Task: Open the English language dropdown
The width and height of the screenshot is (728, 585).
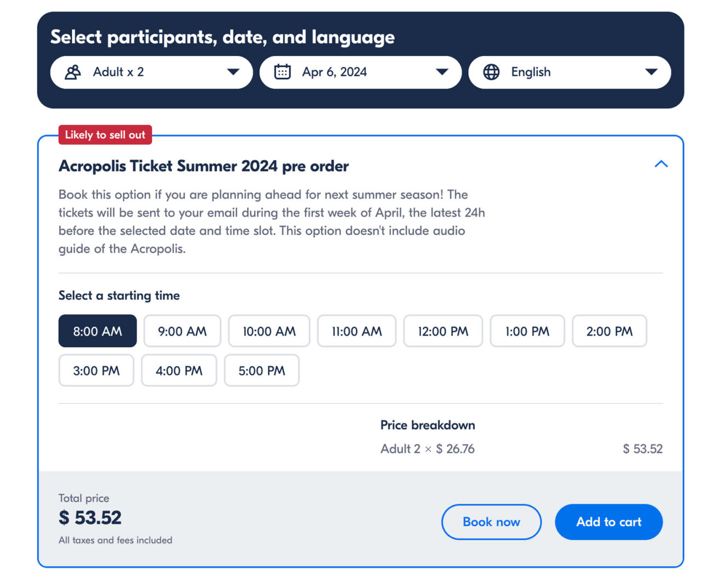Action: coord(569,72)
